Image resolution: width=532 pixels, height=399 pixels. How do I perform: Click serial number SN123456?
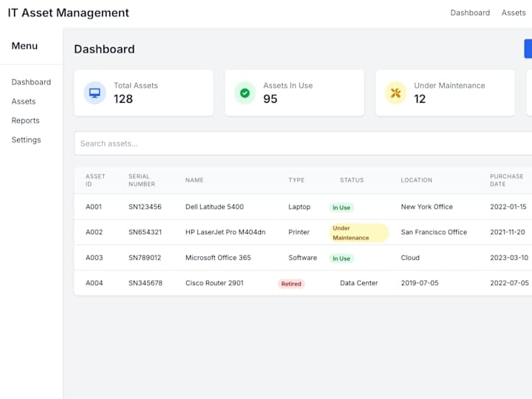(145, 207)
